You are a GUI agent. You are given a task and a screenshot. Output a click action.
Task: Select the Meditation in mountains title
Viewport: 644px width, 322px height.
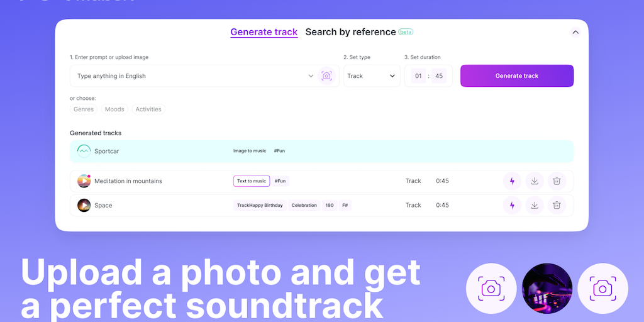click(x=128, y=181)
